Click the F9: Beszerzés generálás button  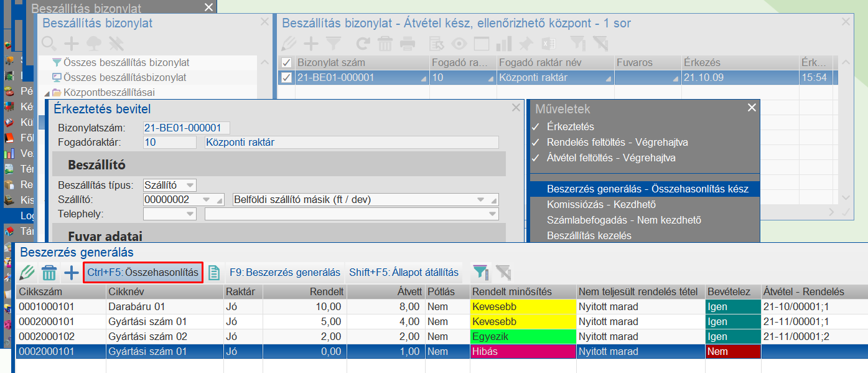285,272
